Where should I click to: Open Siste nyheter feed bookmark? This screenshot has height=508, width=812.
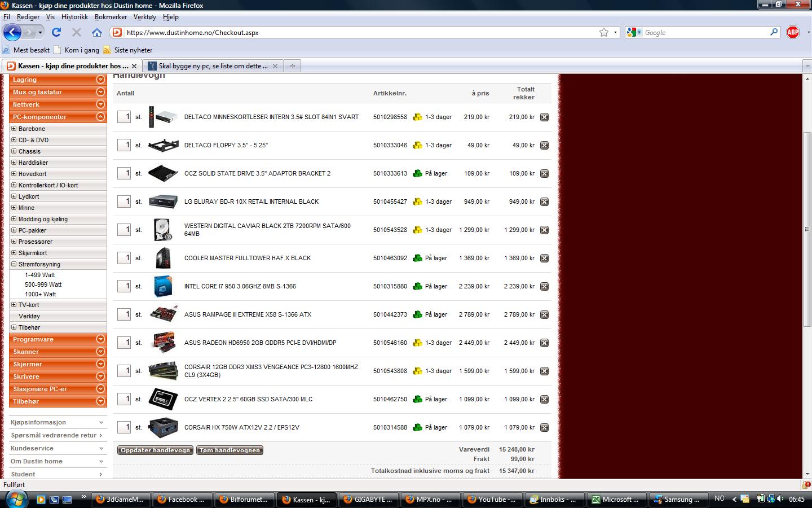[127, 50]
